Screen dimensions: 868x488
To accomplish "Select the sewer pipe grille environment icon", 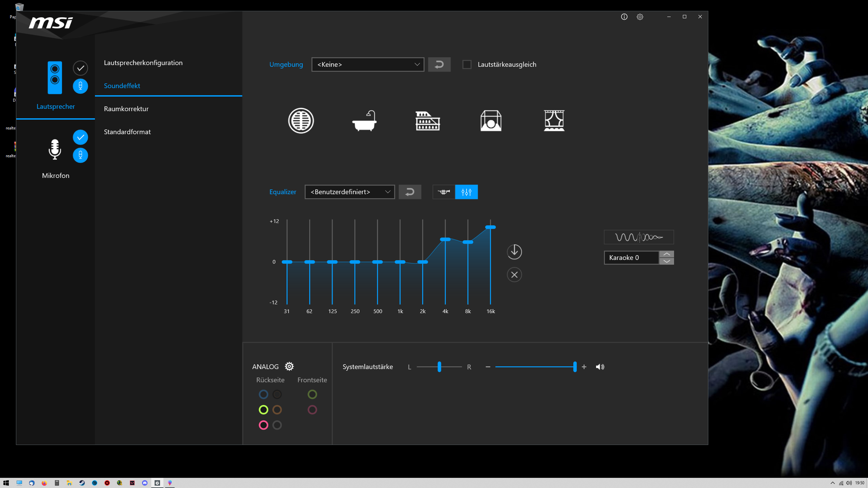I will pos(301,121).
